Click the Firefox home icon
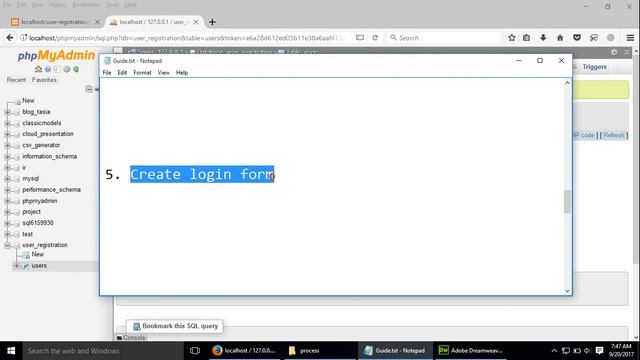This screenshot has height=360, width=640. click(x=560, y=38)
